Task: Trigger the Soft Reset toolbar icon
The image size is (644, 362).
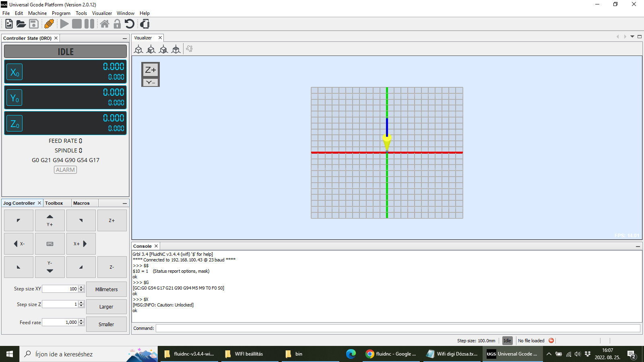Action: point(129,24)
